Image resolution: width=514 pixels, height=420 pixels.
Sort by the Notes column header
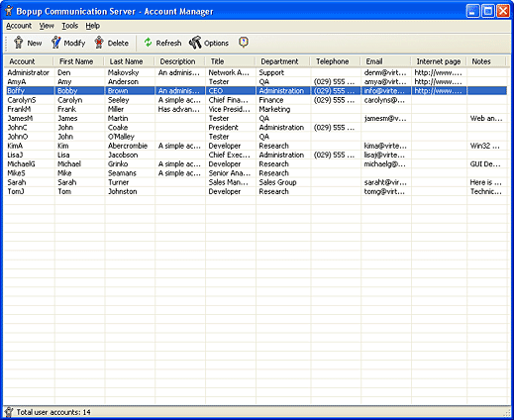pyautogui.click(x=486, y=61)
